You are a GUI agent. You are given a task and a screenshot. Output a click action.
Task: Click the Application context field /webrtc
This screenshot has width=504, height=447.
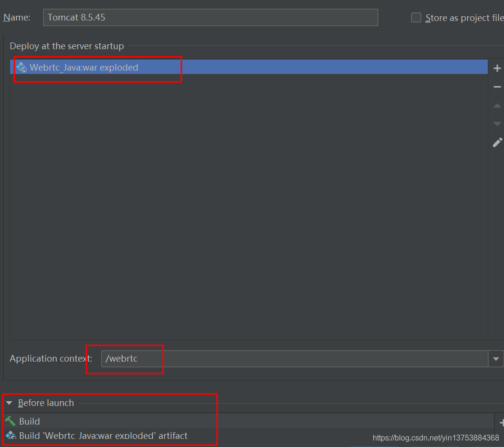(x=295, y=359)
